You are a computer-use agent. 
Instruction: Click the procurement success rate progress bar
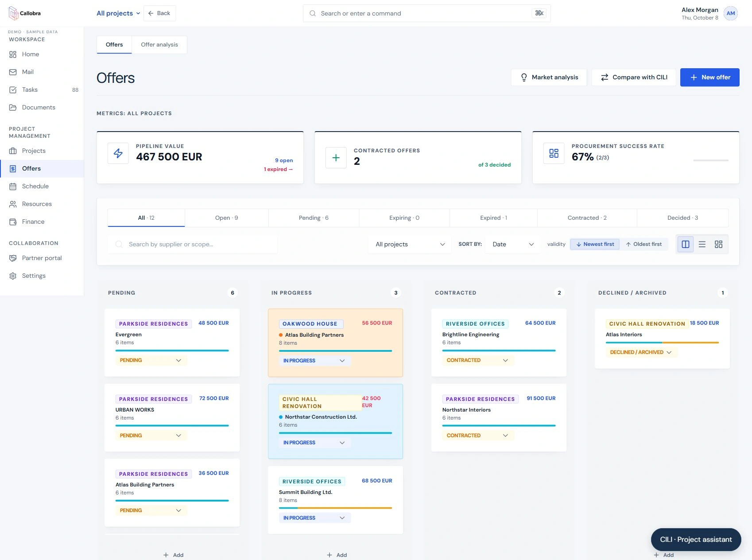tap(711, 160)
